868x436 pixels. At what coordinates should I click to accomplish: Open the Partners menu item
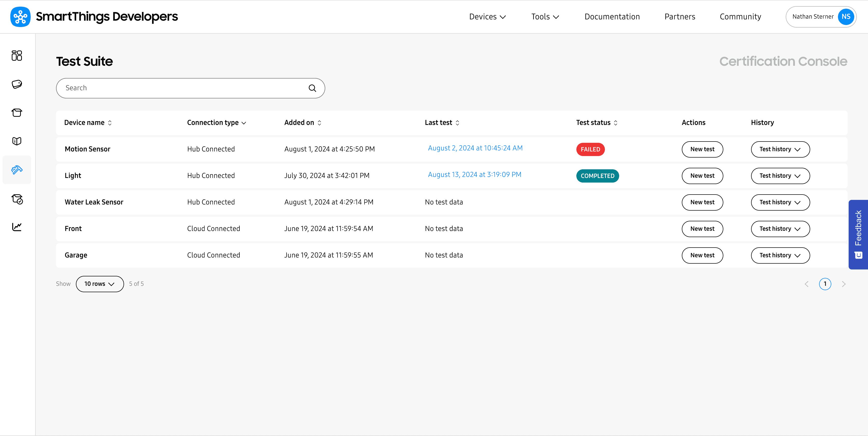point(680,17)
